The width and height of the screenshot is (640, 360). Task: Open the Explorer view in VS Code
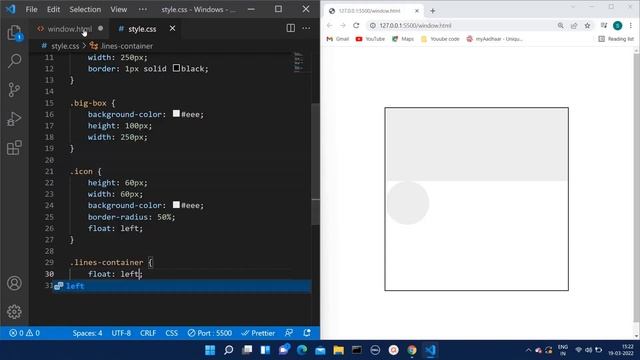(14, 32)
